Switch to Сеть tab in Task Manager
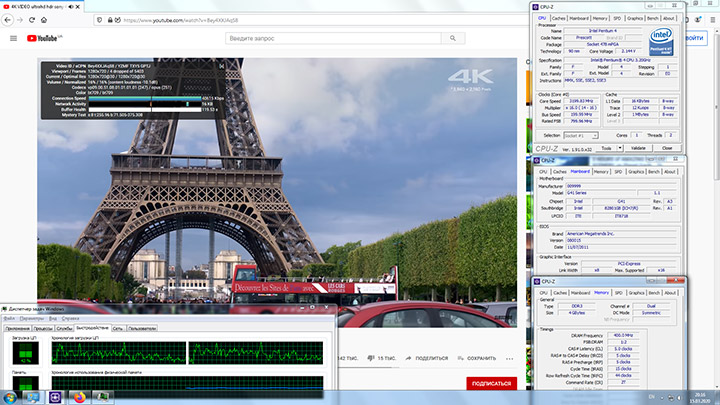The height and width of the screenshot is (405, 720). (x=118, y=328)
